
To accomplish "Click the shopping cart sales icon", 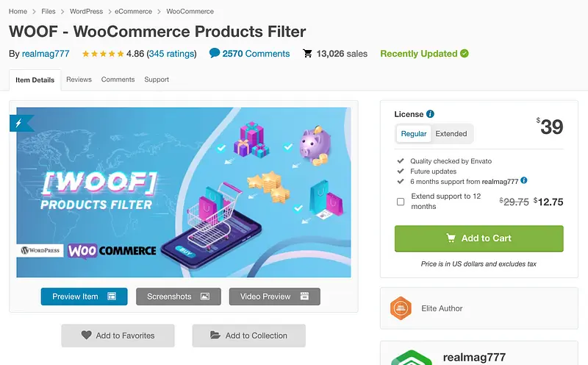I will (x=307, y=54).
